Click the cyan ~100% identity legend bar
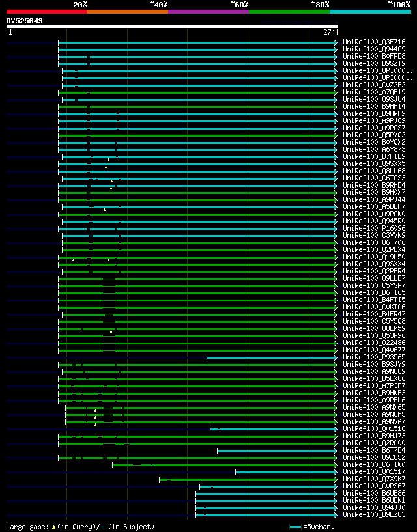 pyautogui.click(x=371, y=12)
